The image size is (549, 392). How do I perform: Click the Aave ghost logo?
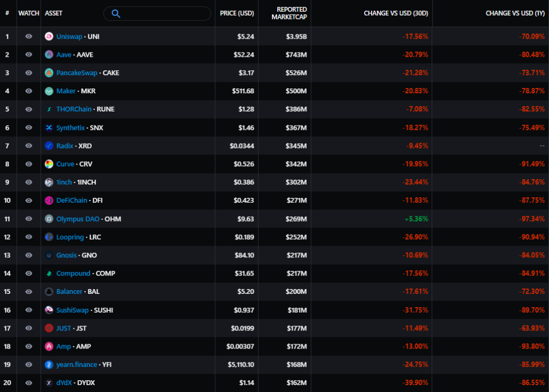click(x=49, y=55)
